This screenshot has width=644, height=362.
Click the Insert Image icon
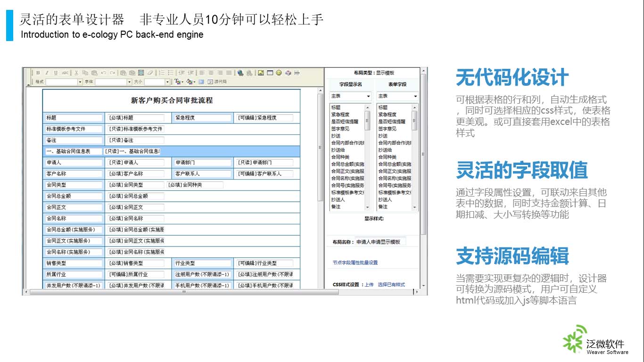261,73
